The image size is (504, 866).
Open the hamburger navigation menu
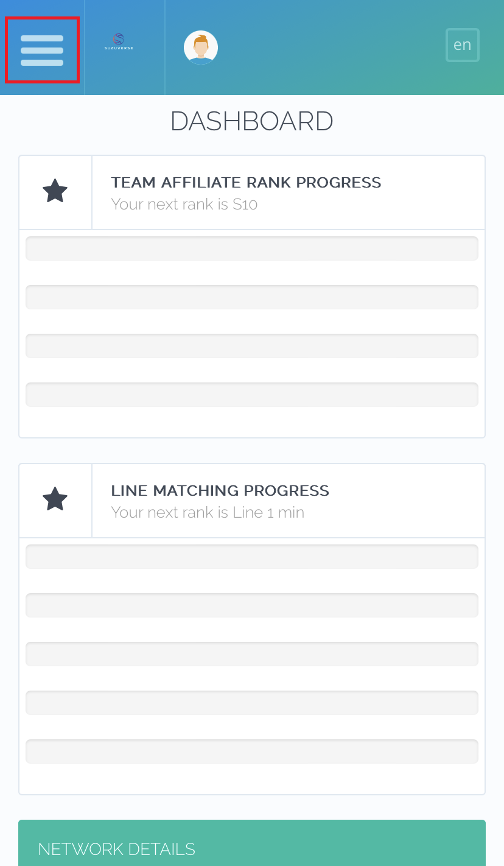click(42, 50)
